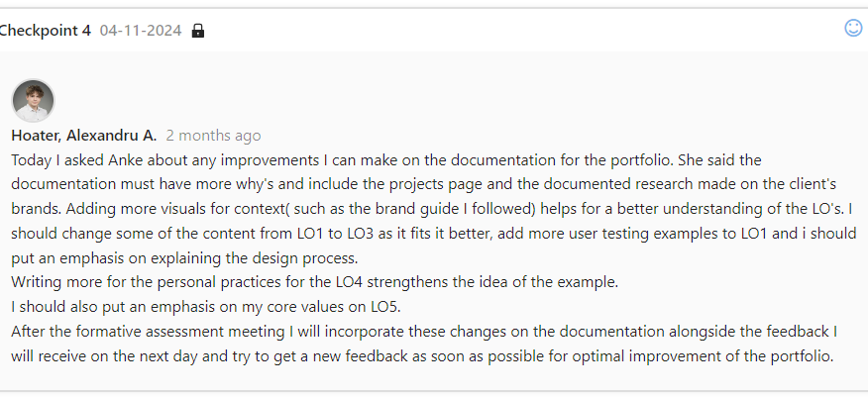Open author name Hoater, Alexandru A.

[84, 136]
